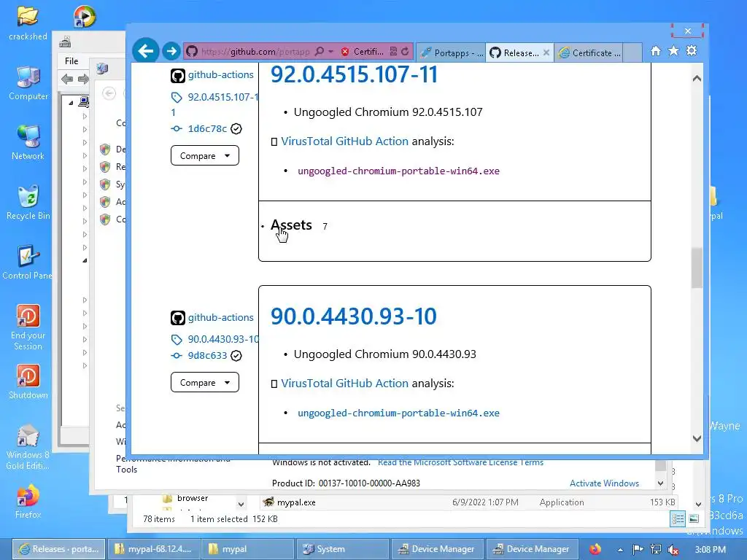Open ungoogled-chromium-portable-win64.exe link in 90.0 release
The height and width of the screenshot is (560, 747).
coord(399,413)
